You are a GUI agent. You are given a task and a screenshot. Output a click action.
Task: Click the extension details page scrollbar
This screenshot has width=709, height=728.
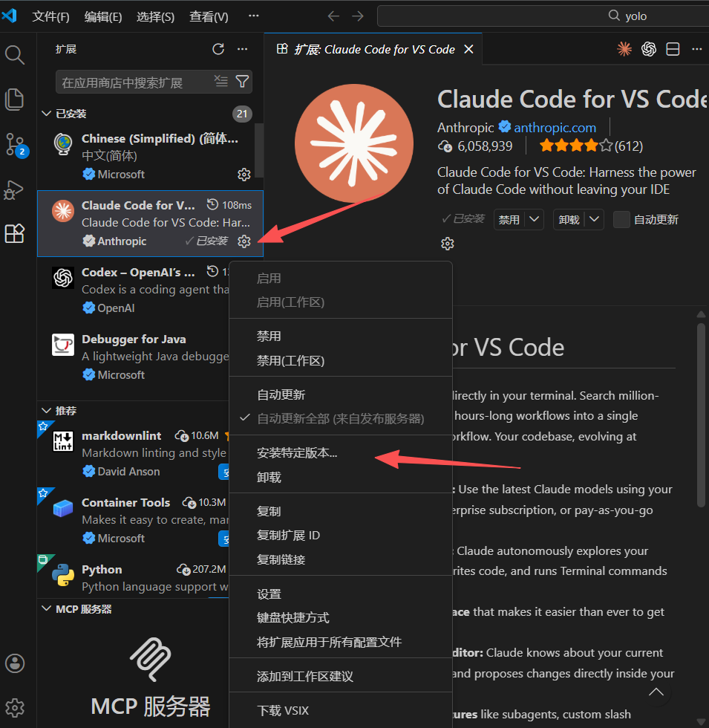[x=701, y=415]
